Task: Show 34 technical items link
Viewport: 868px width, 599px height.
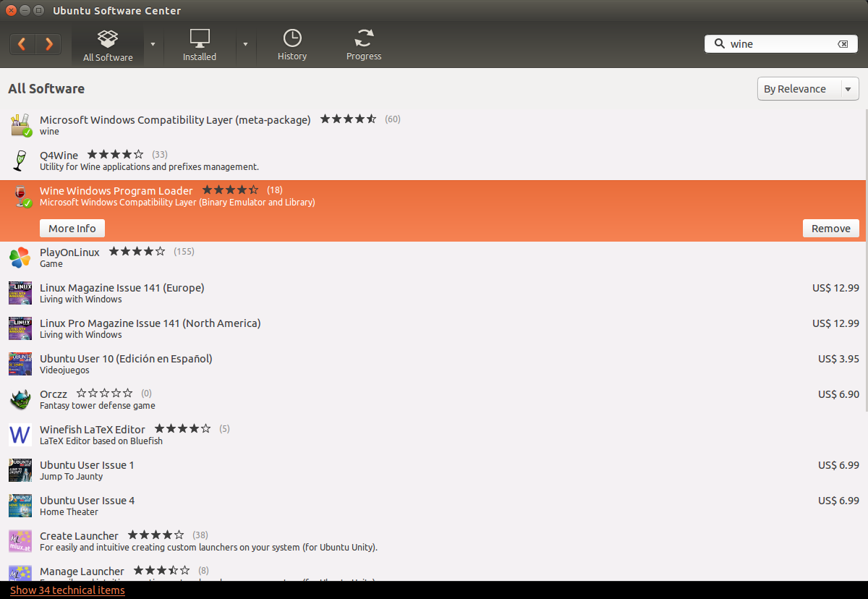Action: point(67,590)
